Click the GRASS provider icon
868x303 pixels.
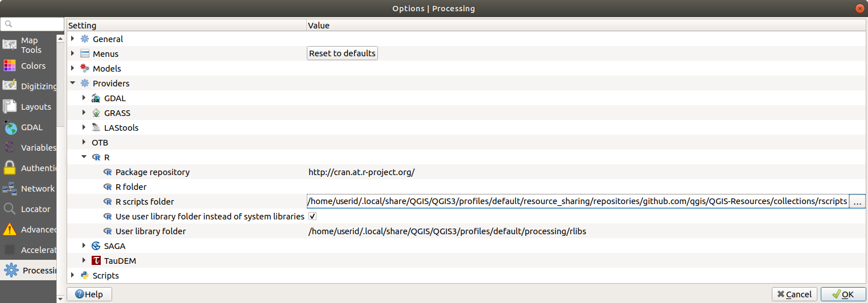96,113
